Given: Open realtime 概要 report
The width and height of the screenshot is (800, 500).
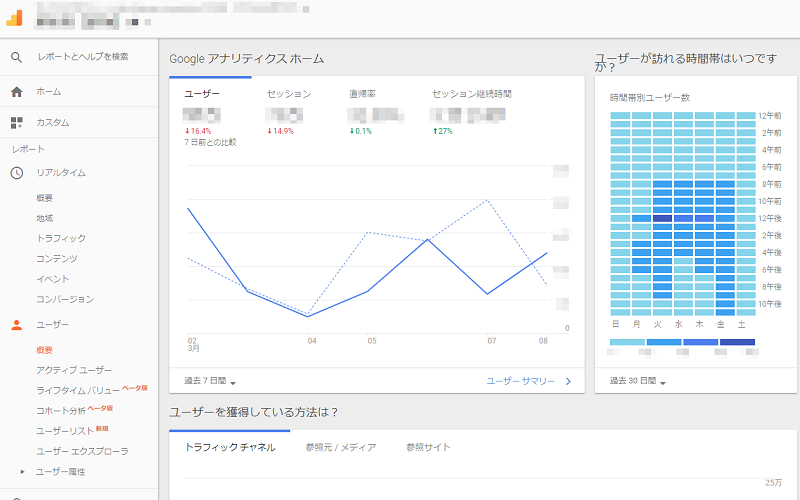Looking at the screenshot, I should click(44, 198).
